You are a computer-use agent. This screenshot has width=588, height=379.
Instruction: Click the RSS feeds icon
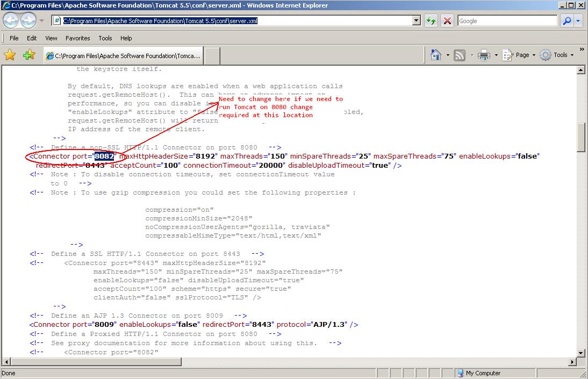tap(460, 55)
